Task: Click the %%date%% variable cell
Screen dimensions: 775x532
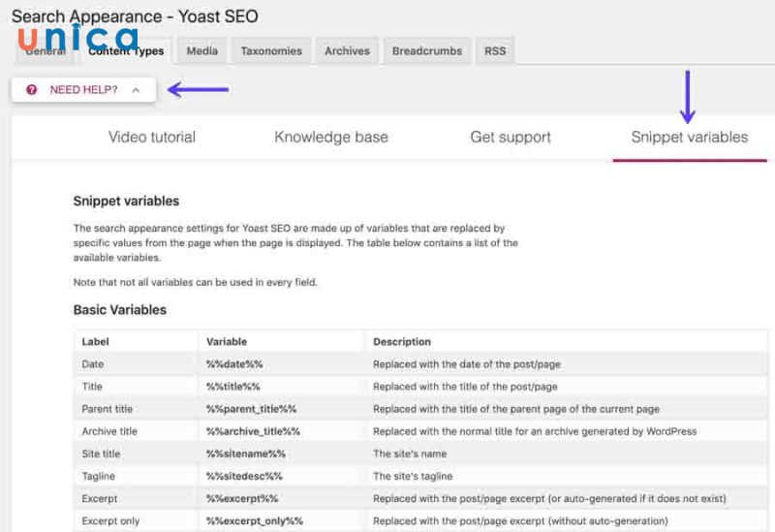Action: coord(234,364)
